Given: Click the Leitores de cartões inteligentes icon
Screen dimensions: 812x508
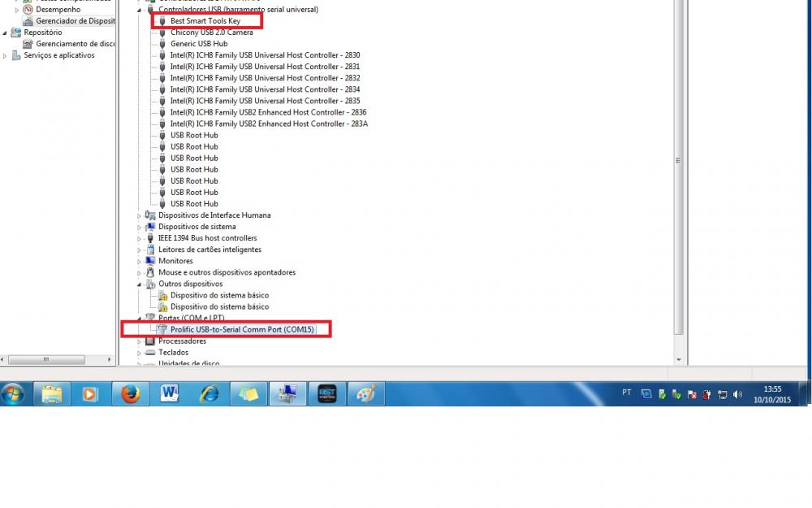Looking at the screenshot, I should tap(150, 250).
